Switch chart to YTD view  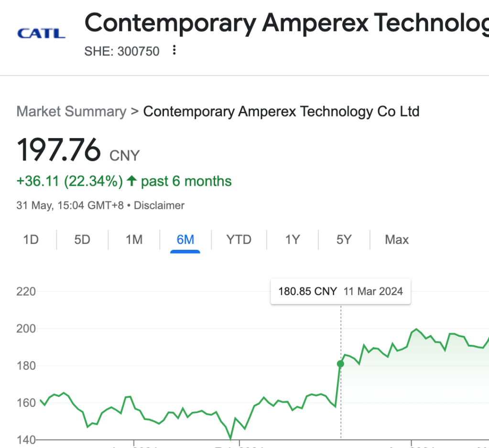(x=239, y=239)
